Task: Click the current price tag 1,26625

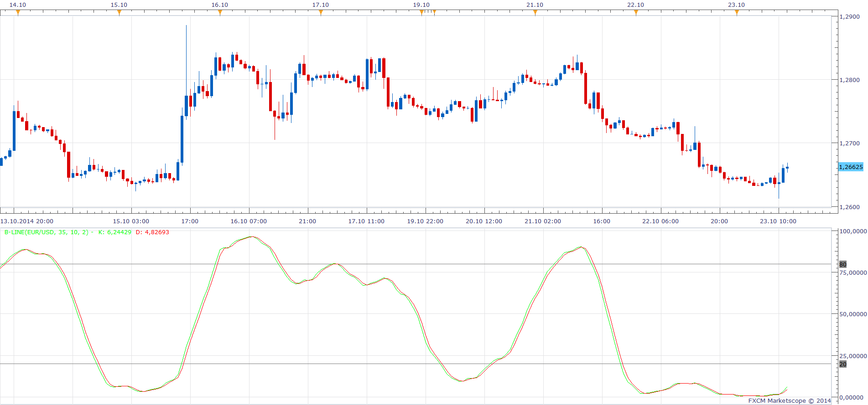Action: 851,167
